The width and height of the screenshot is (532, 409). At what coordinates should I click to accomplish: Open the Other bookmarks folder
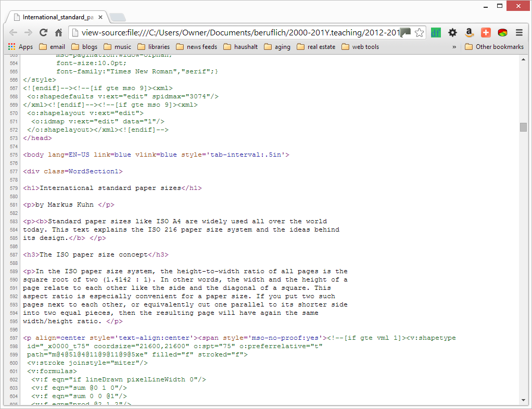coord(494,47)
